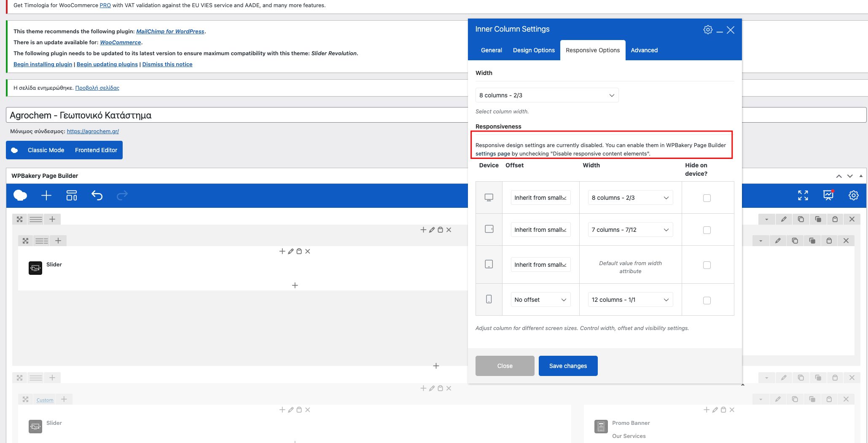Image resolution: width=868 pixels, height=443 pixels.
Task: Open landscape tablet offset dropdown
Action: click(x=540, y=230)
